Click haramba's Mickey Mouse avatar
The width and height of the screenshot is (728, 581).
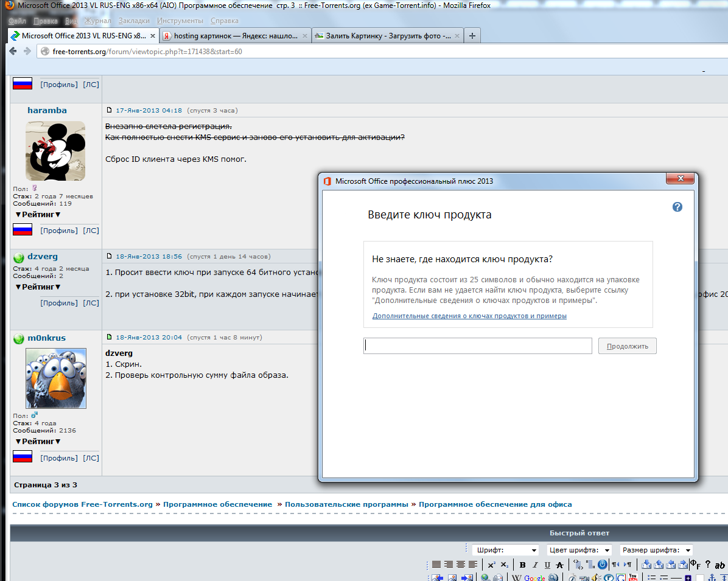click(55, 151)
